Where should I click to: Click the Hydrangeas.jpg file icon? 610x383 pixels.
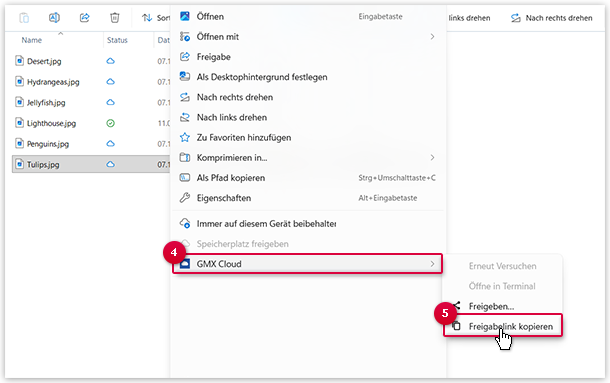coord(19,81)
